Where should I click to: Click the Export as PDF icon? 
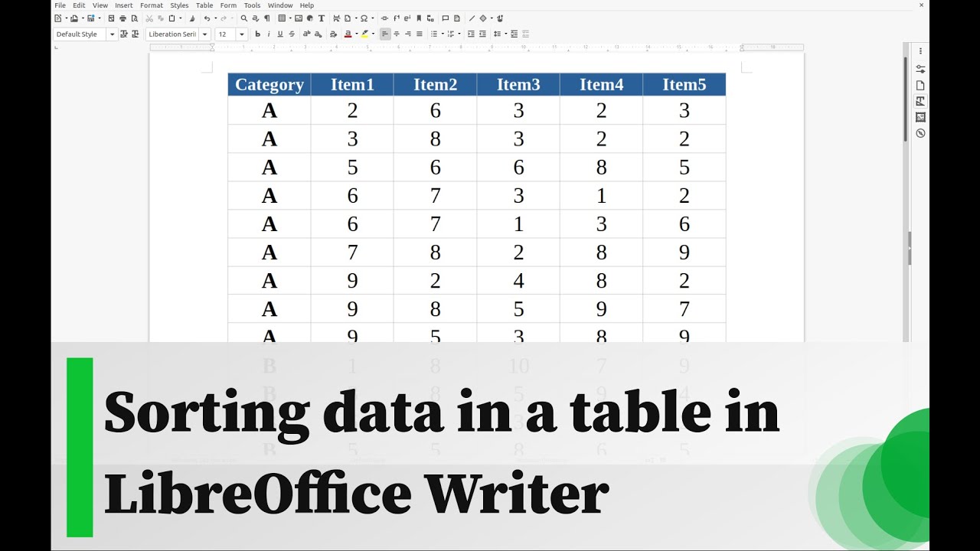111,18
